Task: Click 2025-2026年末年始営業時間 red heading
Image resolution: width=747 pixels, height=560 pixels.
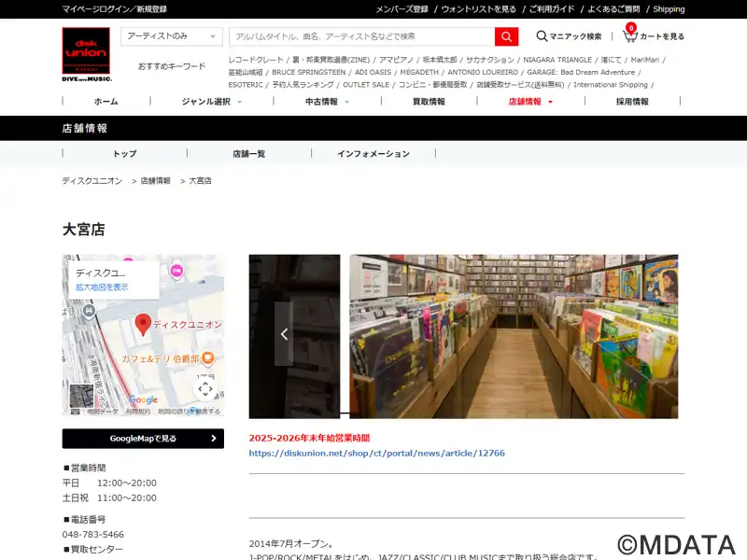Action: (309, 438)
